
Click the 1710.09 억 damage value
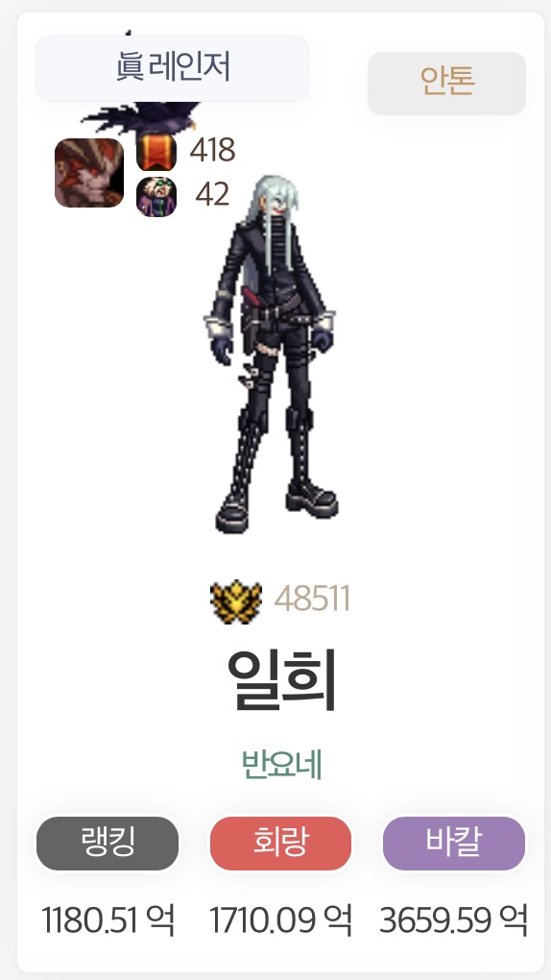pos(281,920)
